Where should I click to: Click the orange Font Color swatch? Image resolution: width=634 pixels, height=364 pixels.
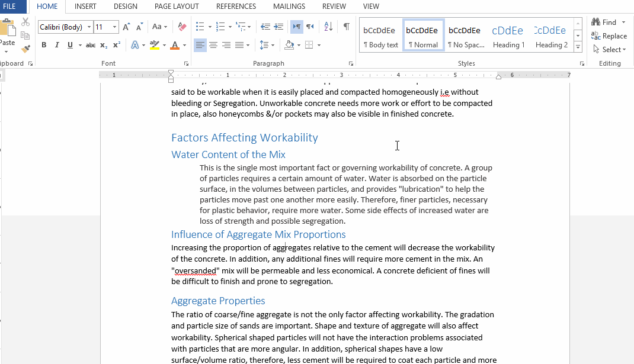(x=175, y=44)
